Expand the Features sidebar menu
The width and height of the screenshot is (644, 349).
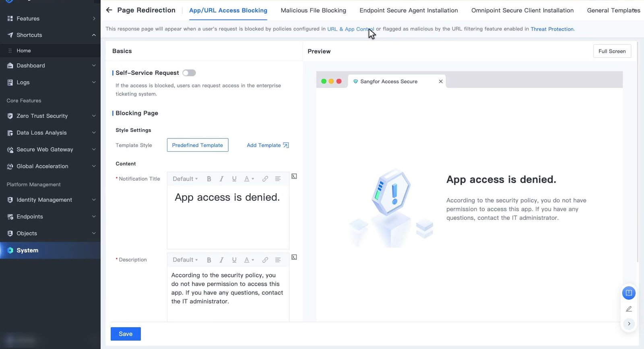click(x=50, y=19)
